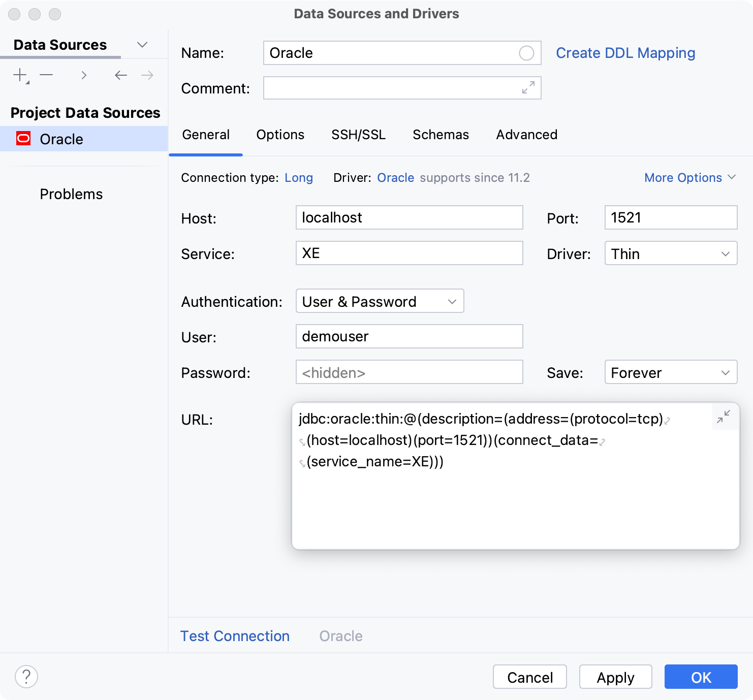The height and width of the screenshot is (700, 753).
Task: Add a new data source
Action: 19,75
